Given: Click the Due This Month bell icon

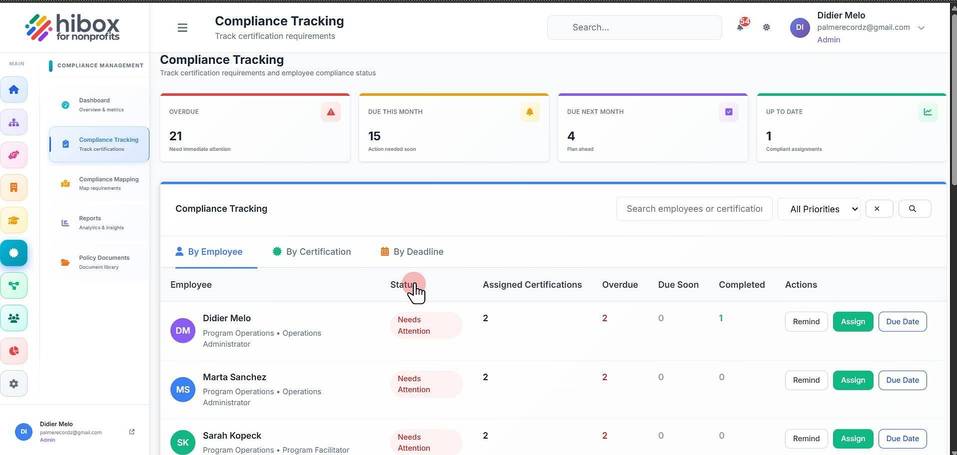Looking at the screenshot, I should (530, 112).
